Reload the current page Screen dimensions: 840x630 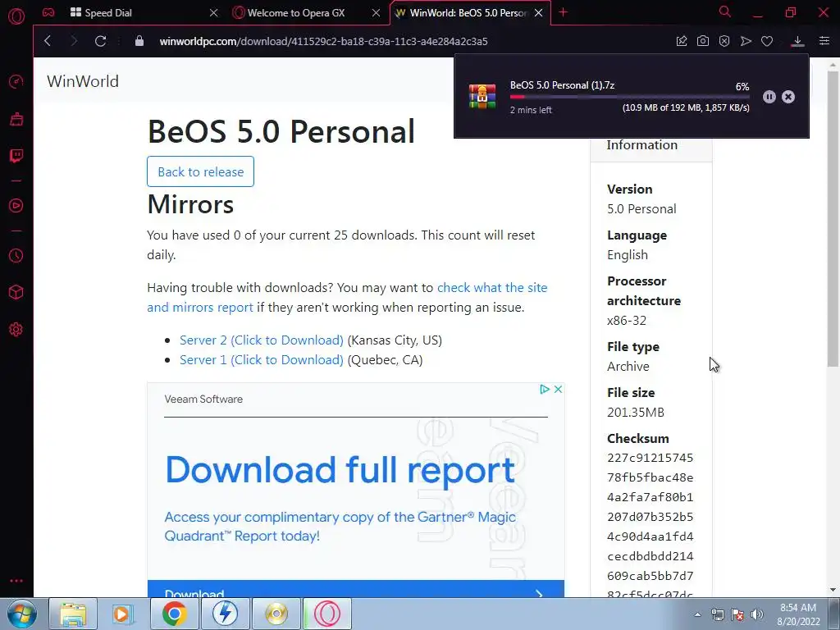point(100,41)
